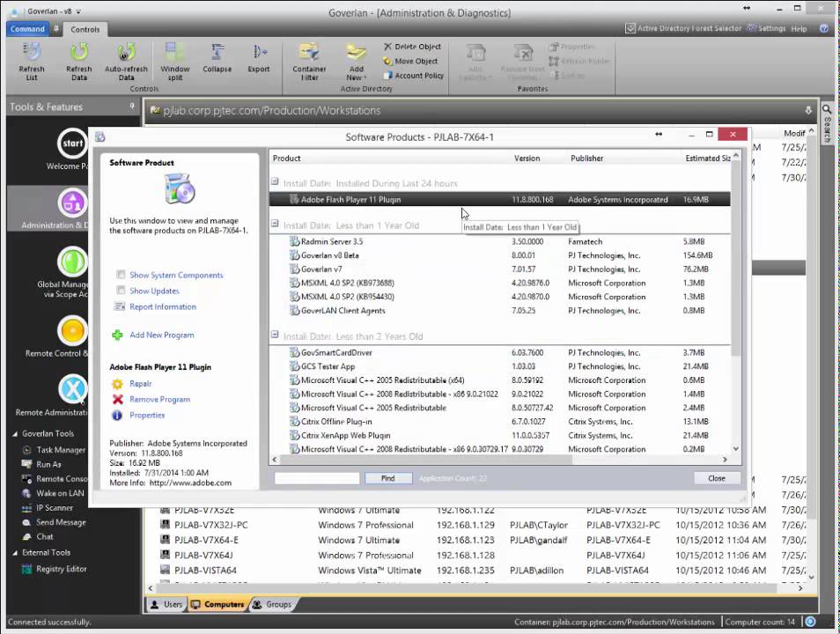This screenshot has width=840, height=634.
Task: Switch to the Command ribbon tab
Action: 27,29
